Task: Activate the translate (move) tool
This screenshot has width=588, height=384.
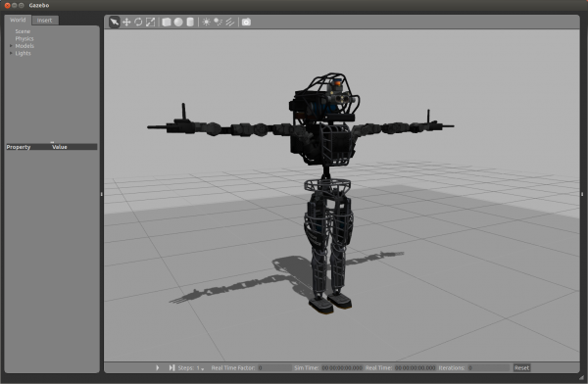Action: click(126, 23)
